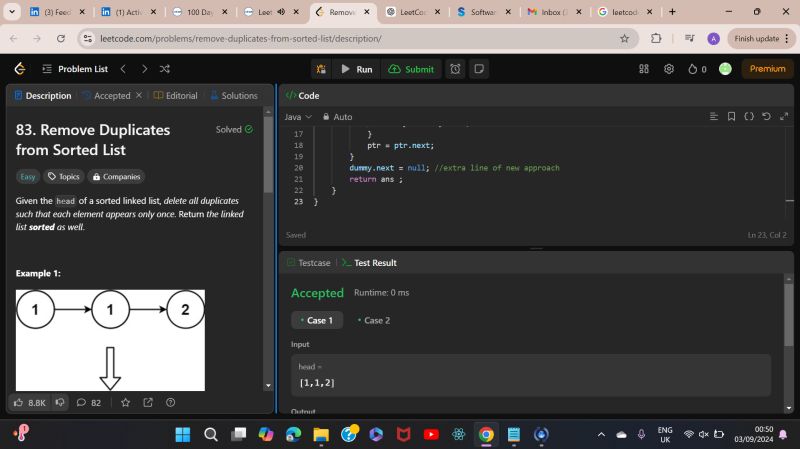The height and width of the screenshot is (449, 800).
Task: Open the Problem List panel
Action: (76, 69)
